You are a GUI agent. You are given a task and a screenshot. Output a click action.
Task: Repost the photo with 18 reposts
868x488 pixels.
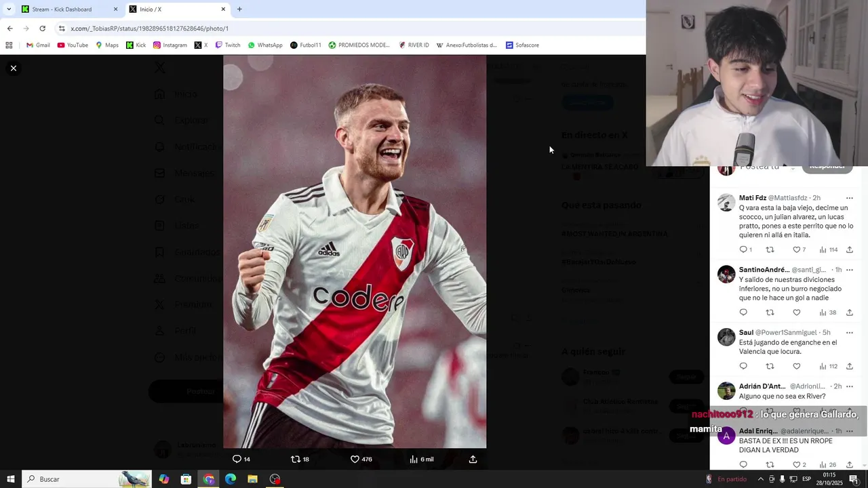[x=300, y=459]
